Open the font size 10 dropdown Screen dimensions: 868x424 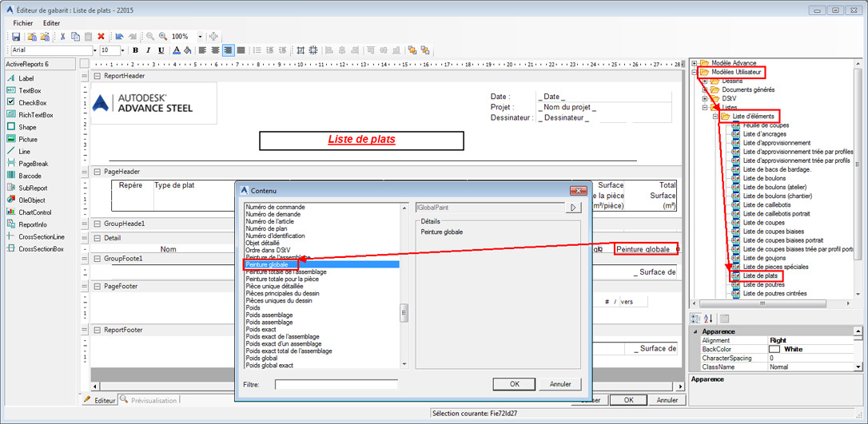tap(122, 50)
